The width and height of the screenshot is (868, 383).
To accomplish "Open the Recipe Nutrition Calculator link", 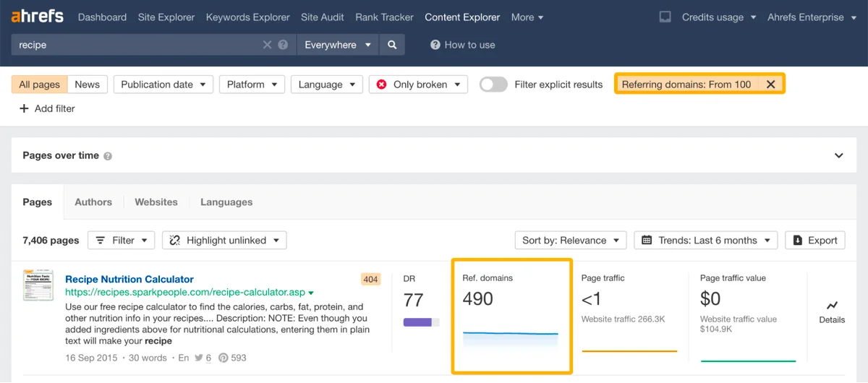I will [129, 279].
